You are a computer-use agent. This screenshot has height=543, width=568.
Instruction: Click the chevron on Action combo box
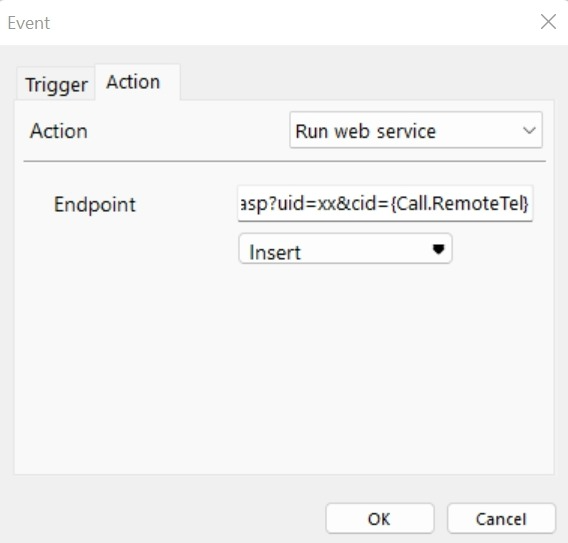click(529, 130)
